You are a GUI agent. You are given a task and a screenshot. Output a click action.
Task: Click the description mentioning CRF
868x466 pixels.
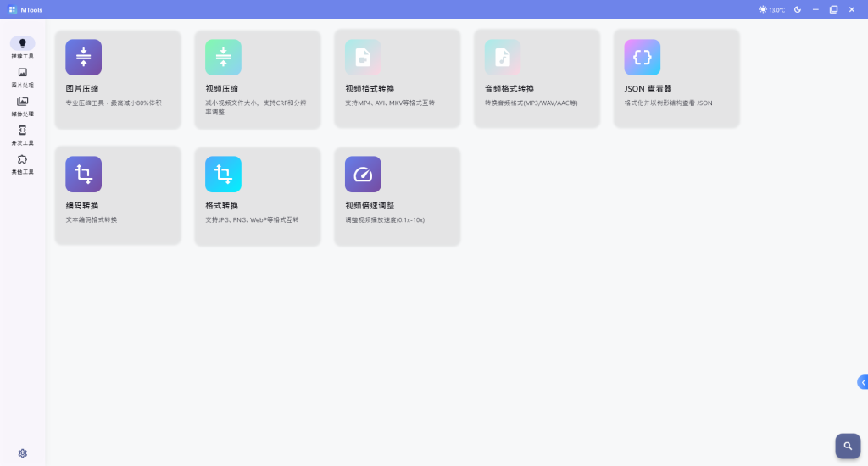coord(256,108)
